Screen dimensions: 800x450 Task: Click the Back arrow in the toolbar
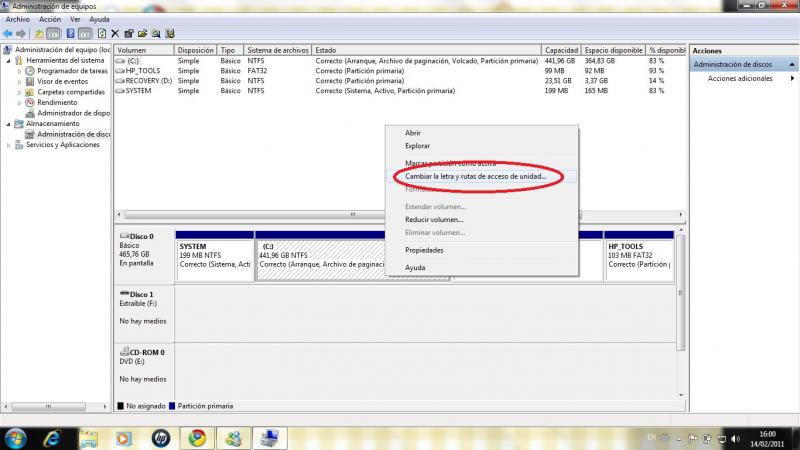coord(8,34)
